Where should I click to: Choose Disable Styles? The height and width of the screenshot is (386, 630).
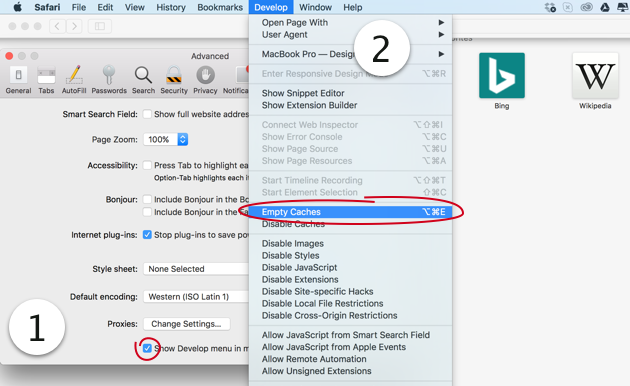(x=350, y=255)
